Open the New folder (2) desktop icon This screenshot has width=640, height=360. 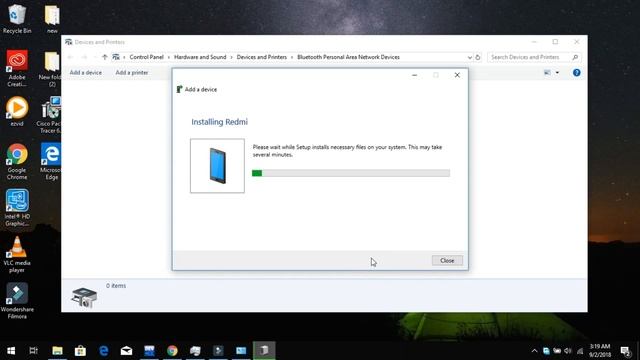pos(51,69)
